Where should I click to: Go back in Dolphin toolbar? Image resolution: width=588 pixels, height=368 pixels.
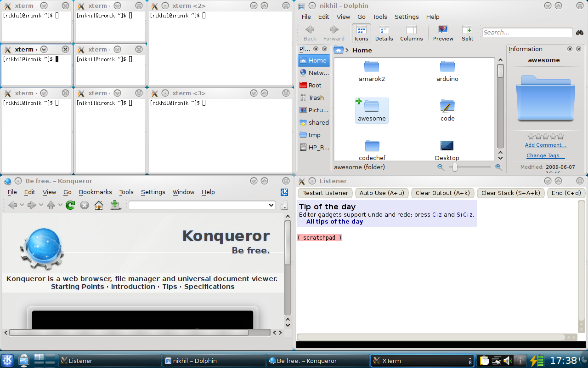point(310,33)
